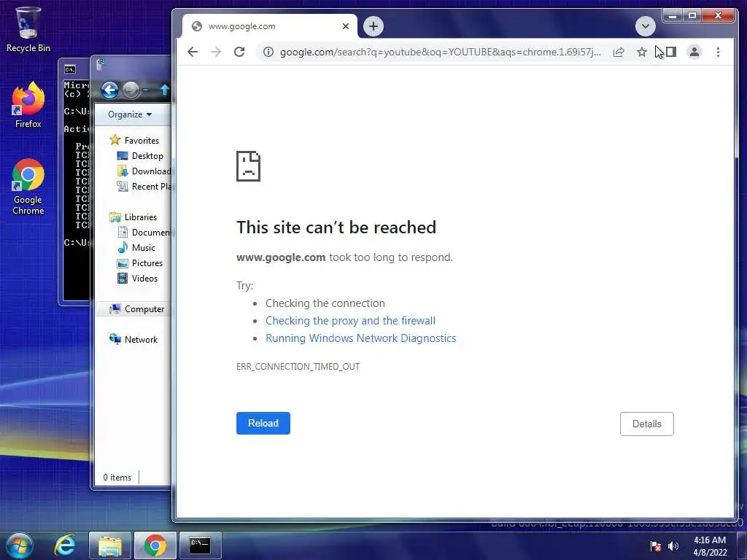The image size is (747, 560).
Task: Open the taskbar clock showing 4:16 AM
Action: [710, 546]
